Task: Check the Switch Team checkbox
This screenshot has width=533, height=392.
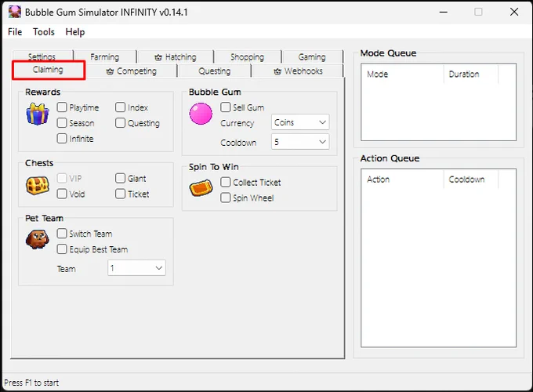Action: 62,234
